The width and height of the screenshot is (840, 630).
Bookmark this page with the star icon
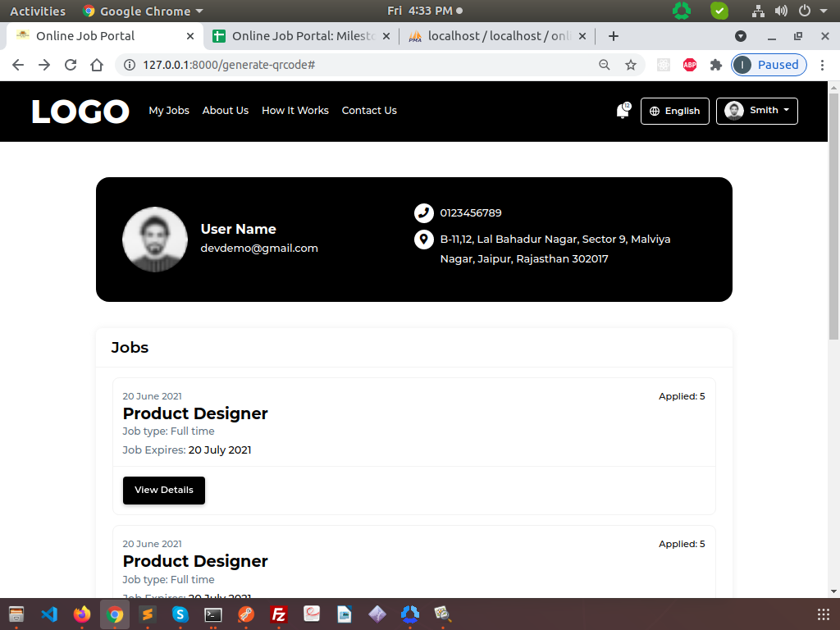[x=631, y=65]
